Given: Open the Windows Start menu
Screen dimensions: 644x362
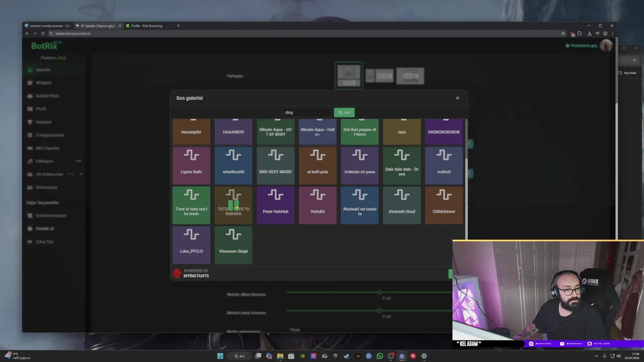Looking at the screenshot, I should (220, 356).
